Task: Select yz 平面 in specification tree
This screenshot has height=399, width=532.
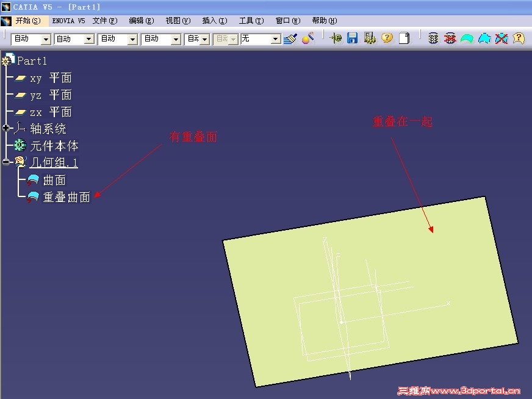Action: pyautogui.click(x=51, y=95)
